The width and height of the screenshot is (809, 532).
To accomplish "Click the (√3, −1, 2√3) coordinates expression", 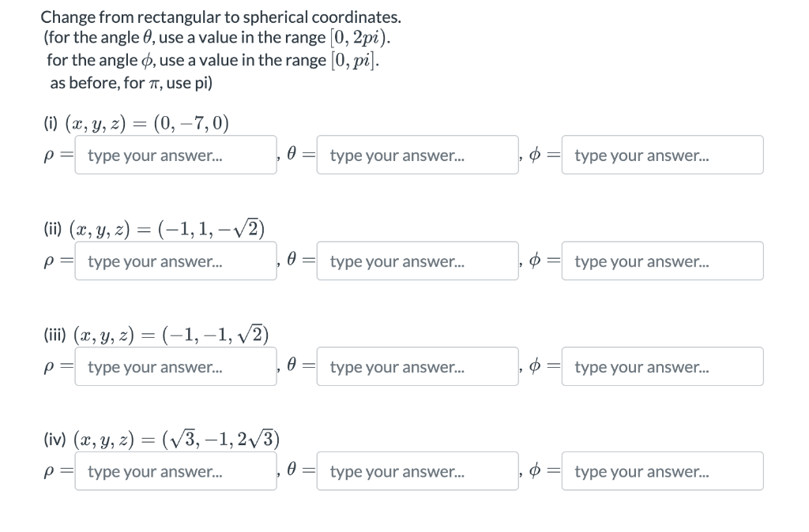I will 221,440.
